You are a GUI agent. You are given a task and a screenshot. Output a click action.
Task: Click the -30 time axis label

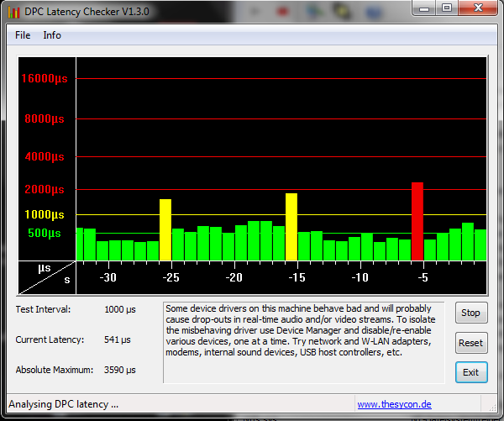click(x=108, y=277)
